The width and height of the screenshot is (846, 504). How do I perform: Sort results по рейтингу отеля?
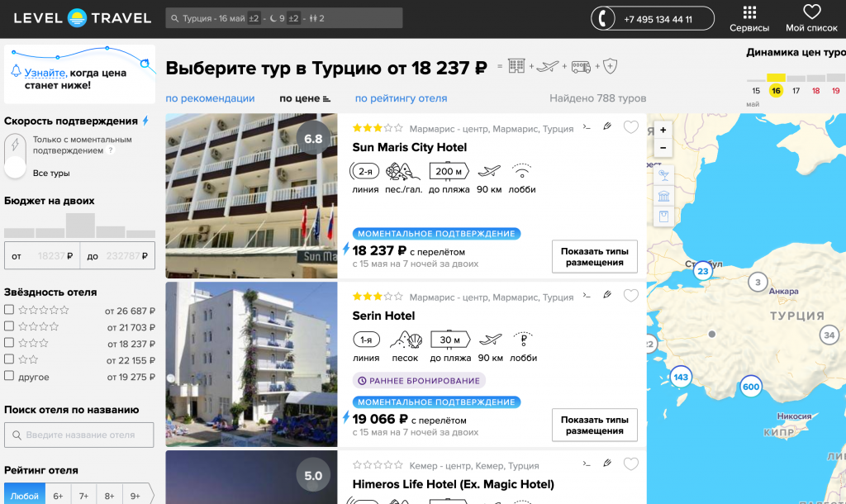(401, 98)
